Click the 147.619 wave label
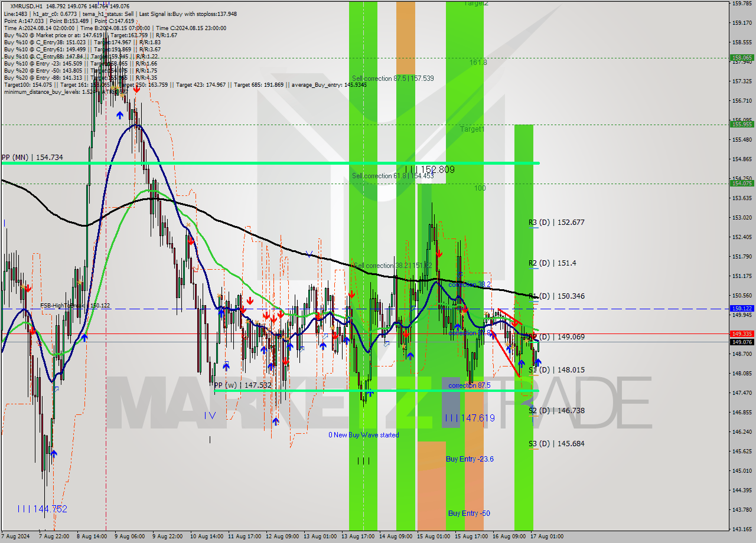 tap(470, 418)
